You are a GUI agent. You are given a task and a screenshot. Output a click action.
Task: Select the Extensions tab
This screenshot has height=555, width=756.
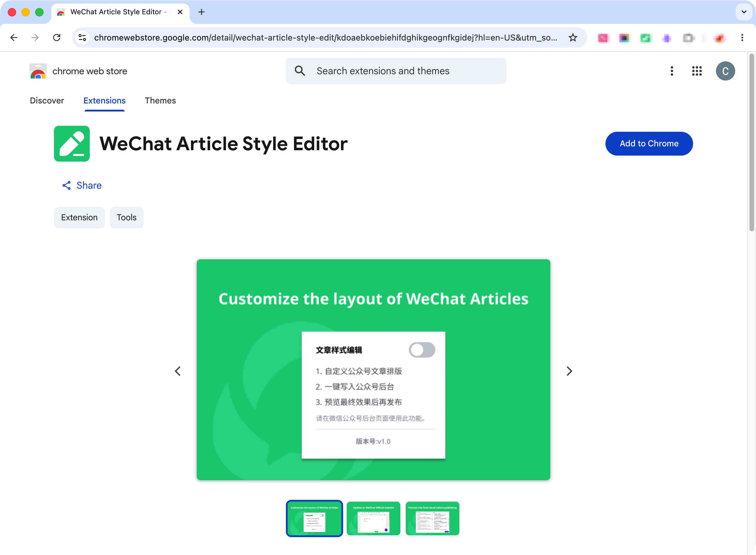tap(105, 100)
